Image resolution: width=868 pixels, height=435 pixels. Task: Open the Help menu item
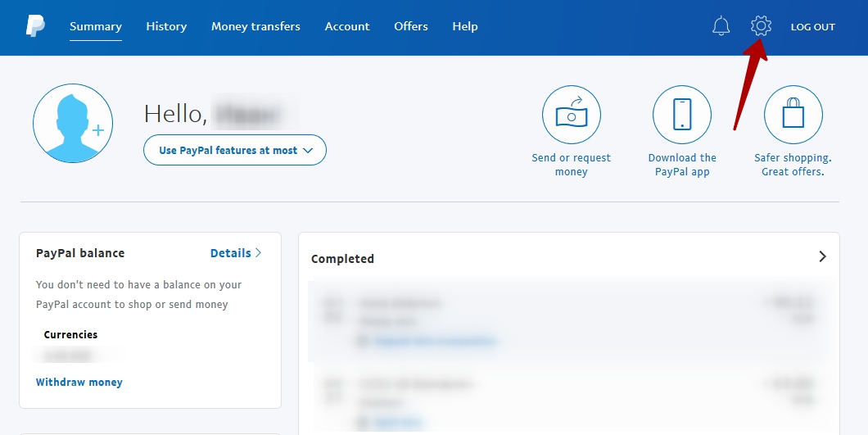[465, 26]
